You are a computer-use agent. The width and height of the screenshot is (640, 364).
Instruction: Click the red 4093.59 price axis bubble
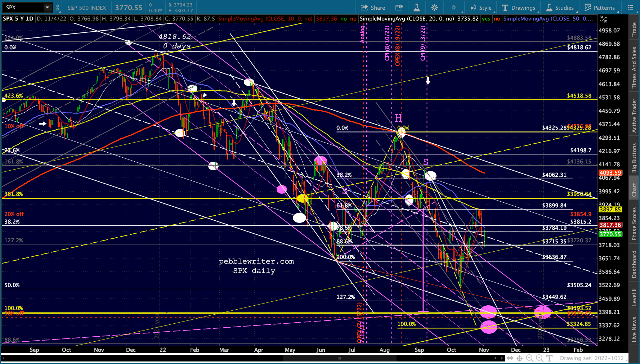point(610,173)
